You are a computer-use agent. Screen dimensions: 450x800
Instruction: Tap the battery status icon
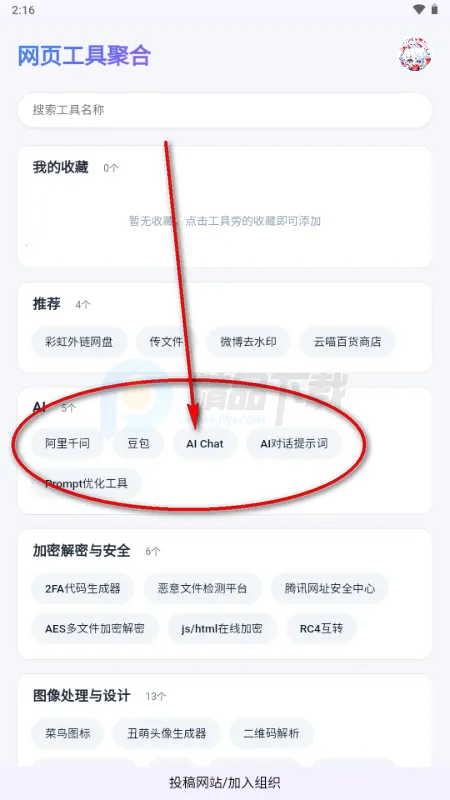pos(435,10)
